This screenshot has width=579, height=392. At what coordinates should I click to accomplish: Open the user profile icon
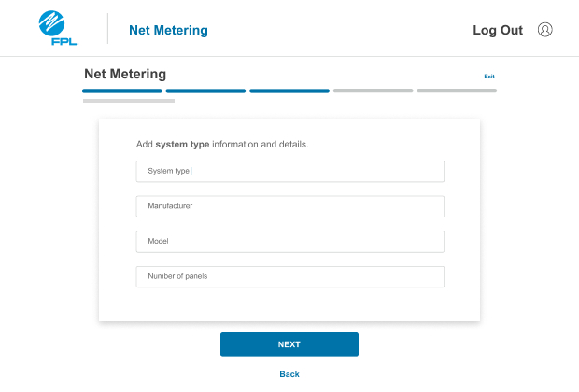click(544, 30)
